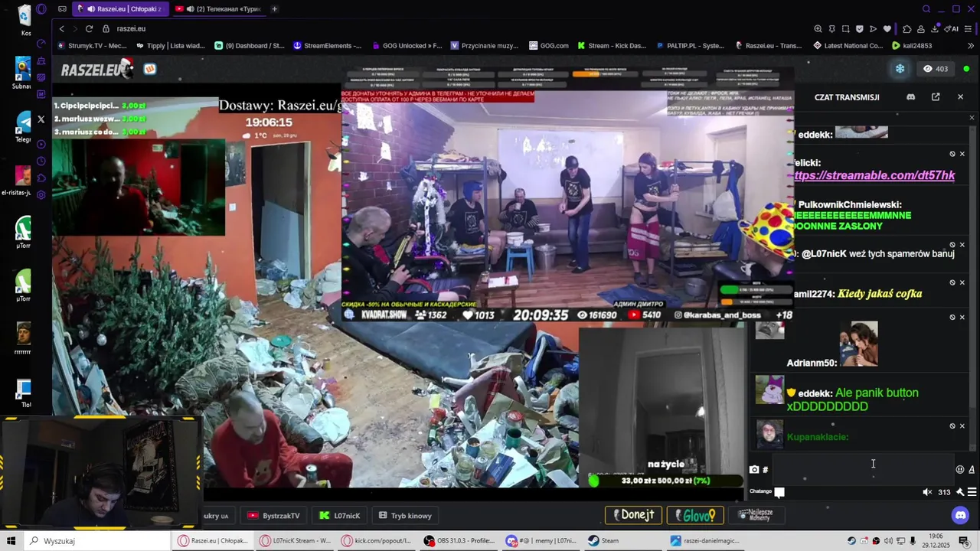Click the heart bookmark icon in address bar

[x=887, y=28]
